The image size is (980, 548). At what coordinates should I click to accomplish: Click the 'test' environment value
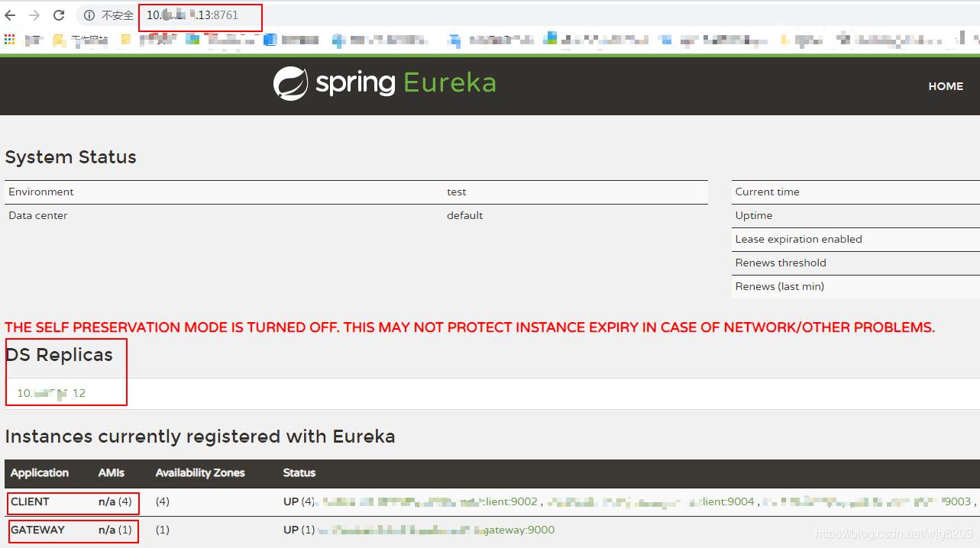(457, 192)
